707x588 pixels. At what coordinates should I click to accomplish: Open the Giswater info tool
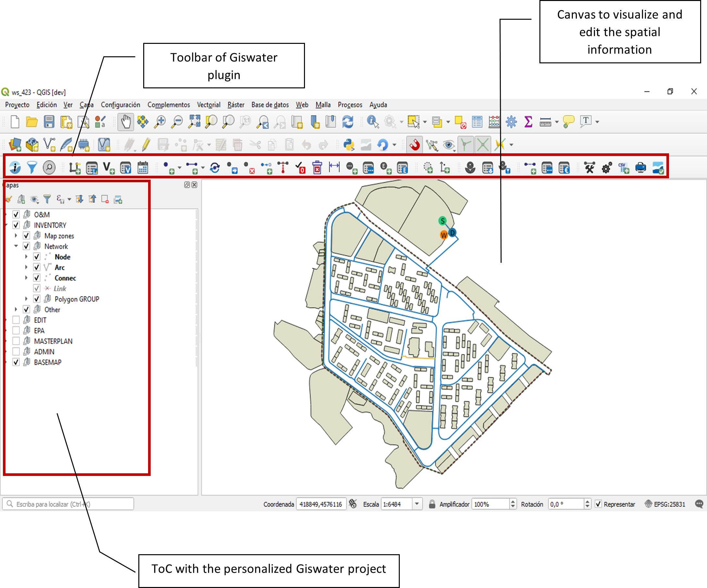click(15, 168)
